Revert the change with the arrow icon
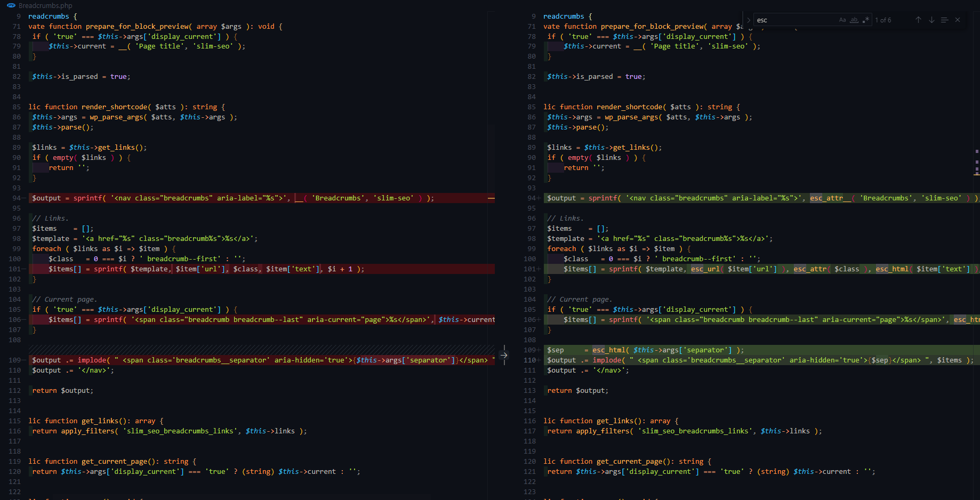Image resolution: width=980 pixels, height=500 pixels. tap(504, 355)
